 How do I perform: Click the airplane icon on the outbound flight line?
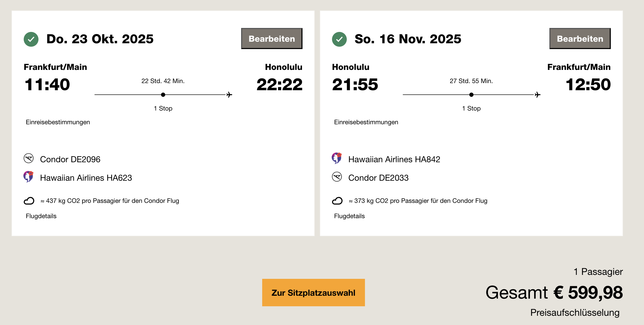[229, 95]
